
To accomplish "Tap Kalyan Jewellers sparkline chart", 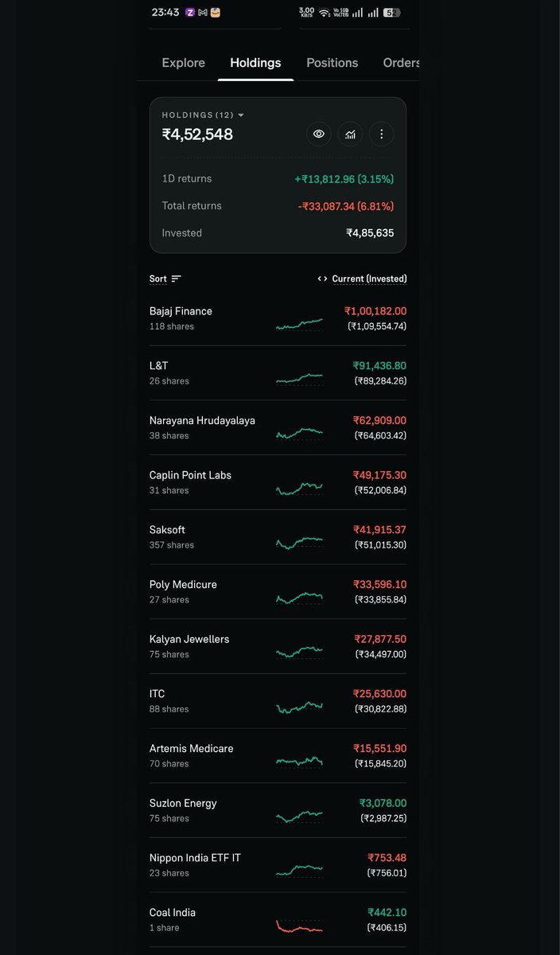I will pyautogui.click(x=299, y=652).
